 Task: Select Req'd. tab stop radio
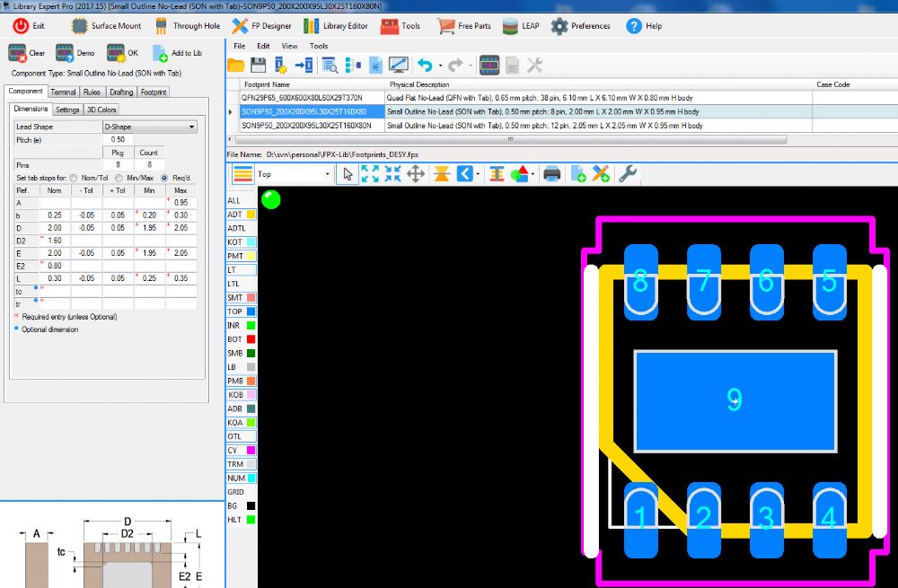(164, 178)
